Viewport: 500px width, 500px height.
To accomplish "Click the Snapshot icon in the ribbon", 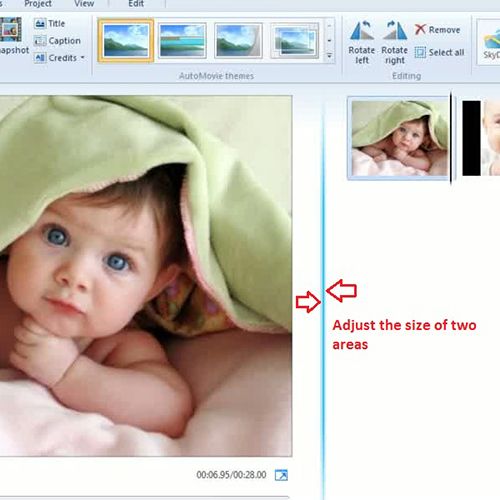I will (x=11, y=36).
